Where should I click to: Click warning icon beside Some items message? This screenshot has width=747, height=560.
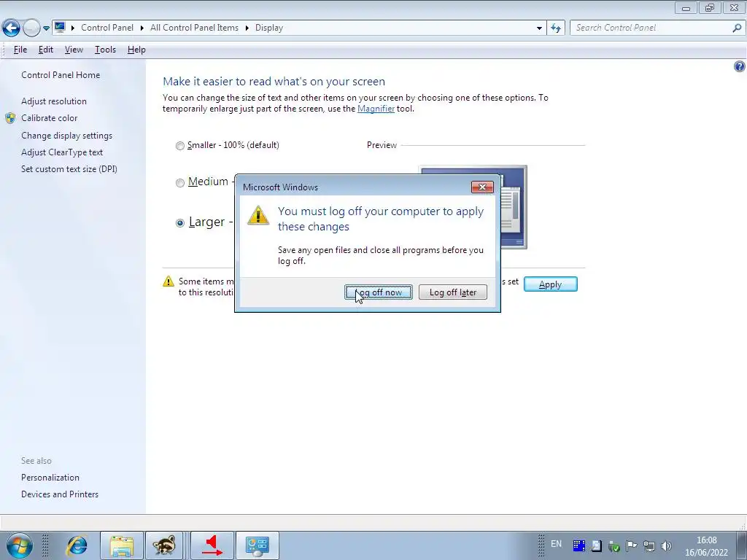tap(169, 281)
